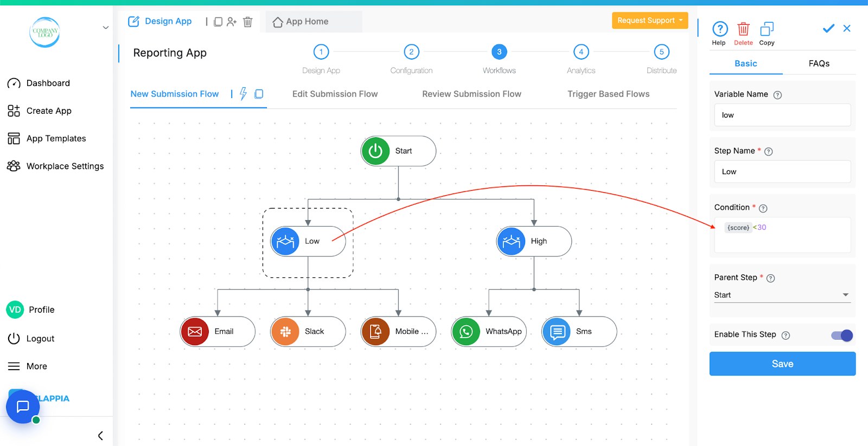Click Logout in sidebar
Image resolution: width=868 pixels, height=446 pixels.
click(31, 338)
